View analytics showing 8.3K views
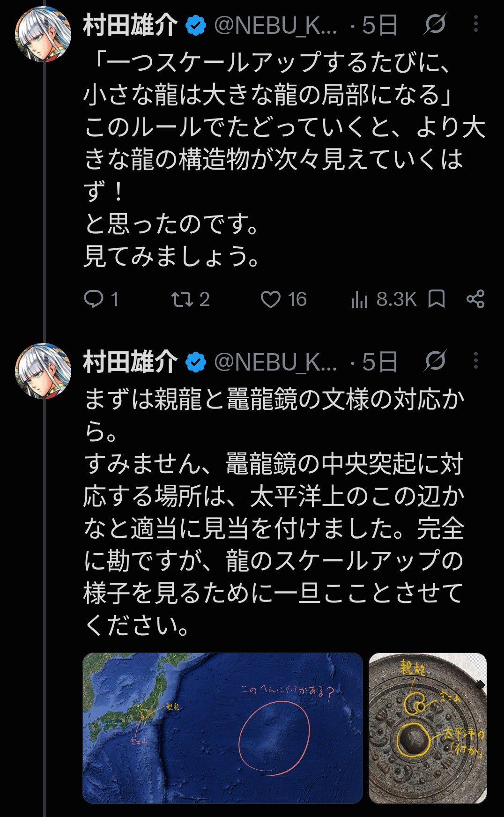The image size is (504, 817). pos(383,299)
